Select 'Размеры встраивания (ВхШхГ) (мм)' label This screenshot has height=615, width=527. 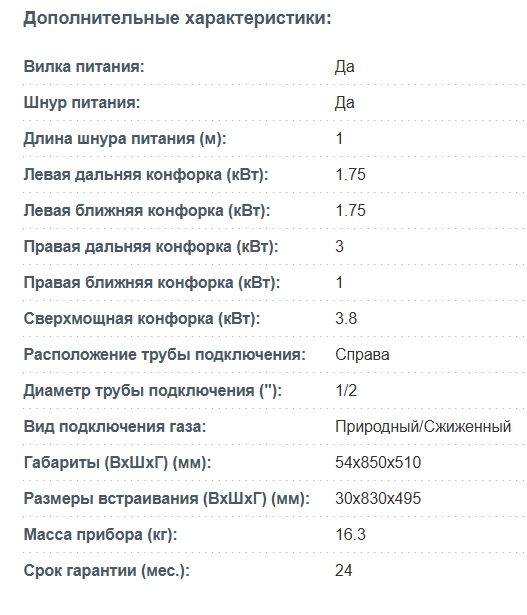pos(166,499)
